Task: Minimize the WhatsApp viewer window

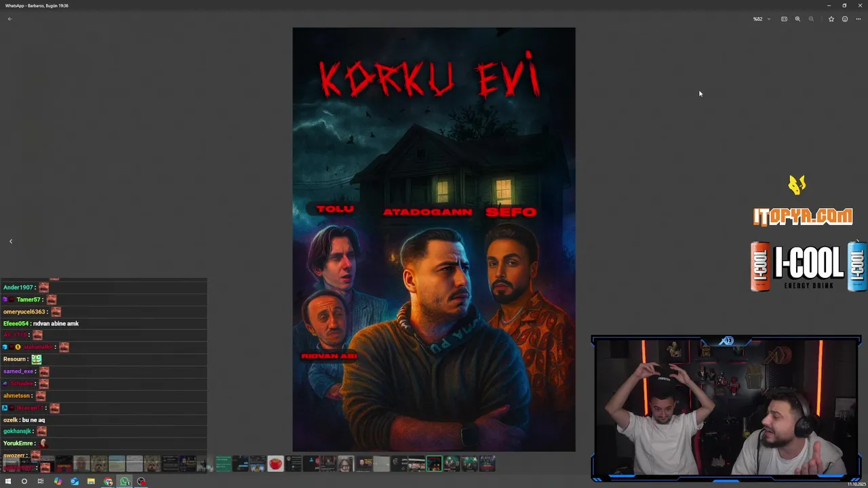Action: 829,5
